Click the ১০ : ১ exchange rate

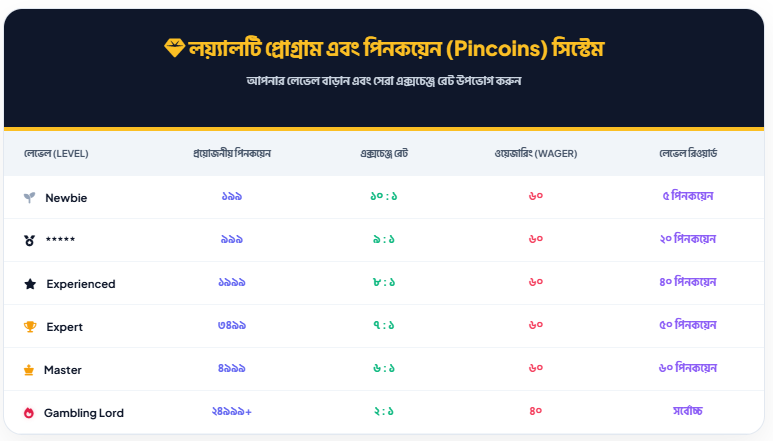point(384,197)
